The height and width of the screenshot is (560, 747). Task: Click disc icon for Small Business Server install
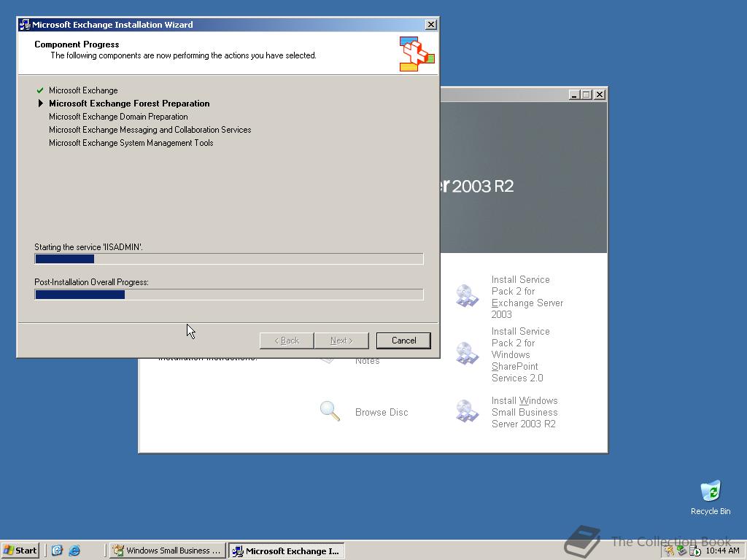tap(466, 411)
